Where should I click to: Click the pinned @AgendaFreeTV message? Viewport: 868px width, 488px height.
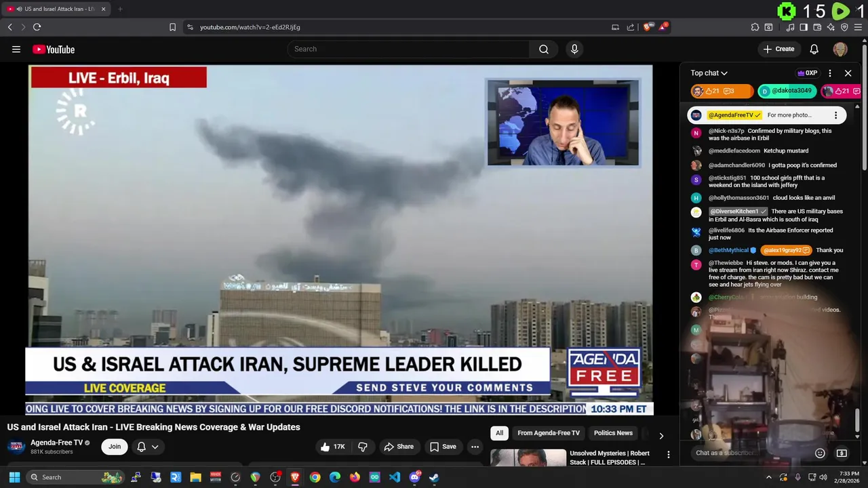pos(766,115)
